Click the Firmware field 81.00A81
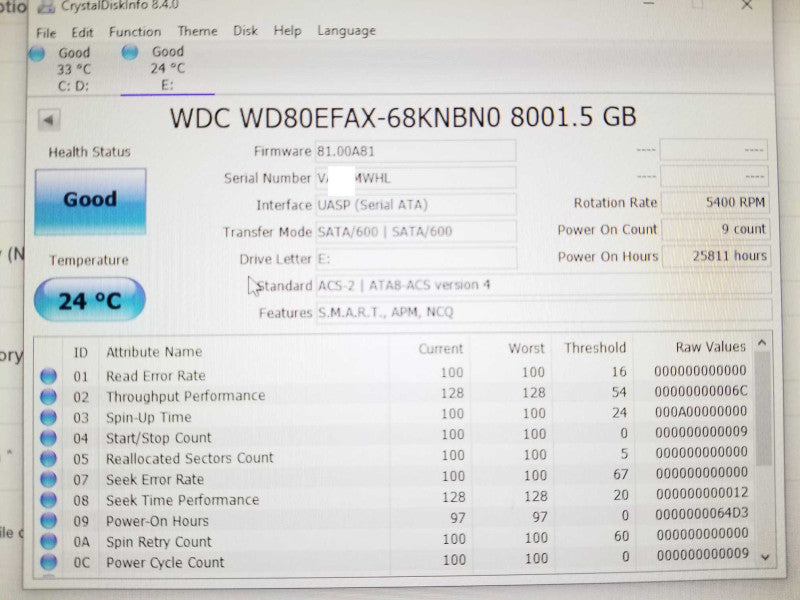The height and width of the screenshot is (600, 800). pos(415,151)
